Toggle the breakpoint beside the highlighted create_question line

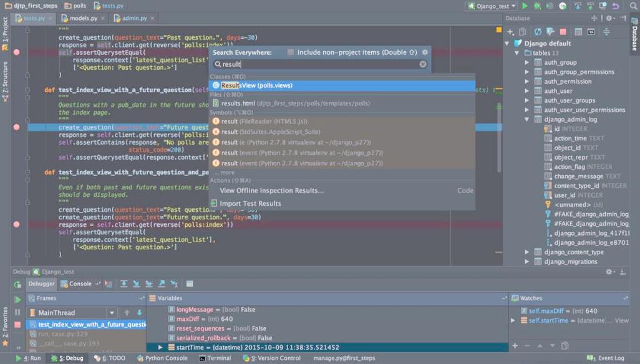coord(17,126)
